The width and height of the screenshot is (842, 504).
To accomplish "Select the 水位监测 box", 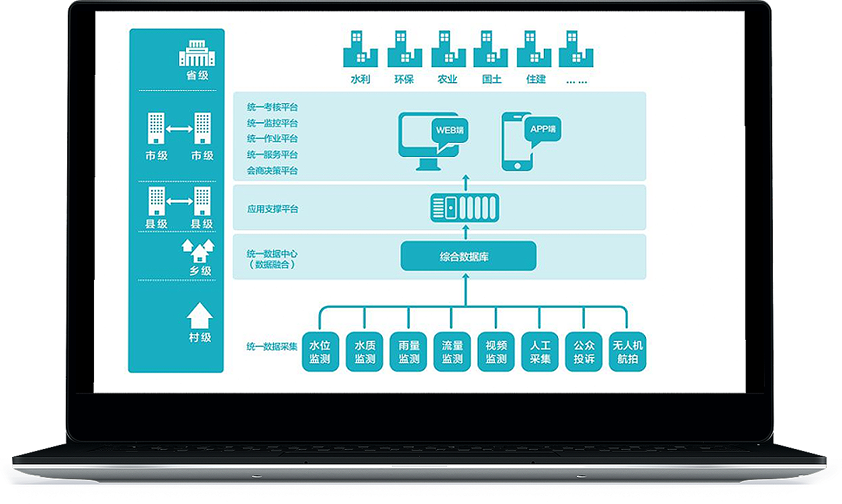I will (320, 352).
